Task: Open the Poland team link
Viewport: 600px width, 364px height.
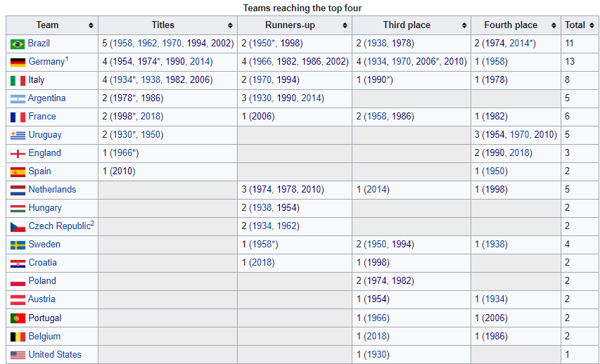Action: pyautogui.click(x=42, y=280)
